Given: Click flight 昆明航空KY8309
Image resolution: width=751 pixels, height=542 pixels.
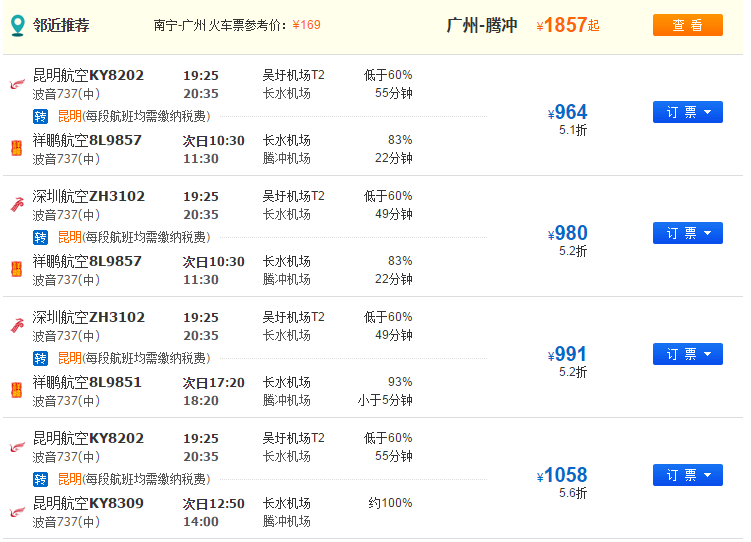Looking at the screenshot, I should (88, 503).
